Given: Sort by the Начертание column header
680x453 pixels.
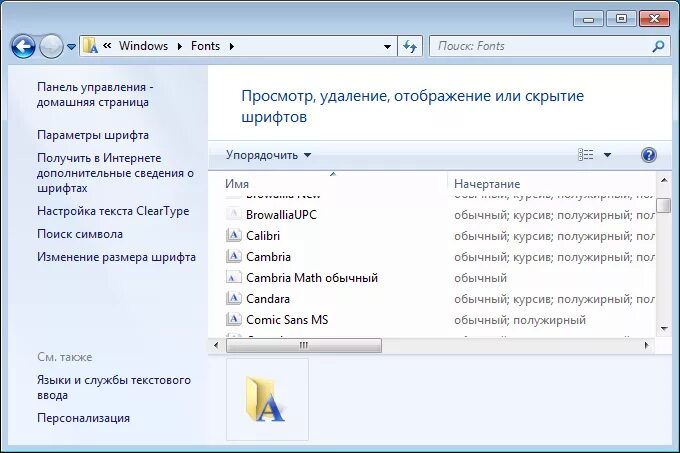Looking at the screenshot, I should tap(487, 184).
